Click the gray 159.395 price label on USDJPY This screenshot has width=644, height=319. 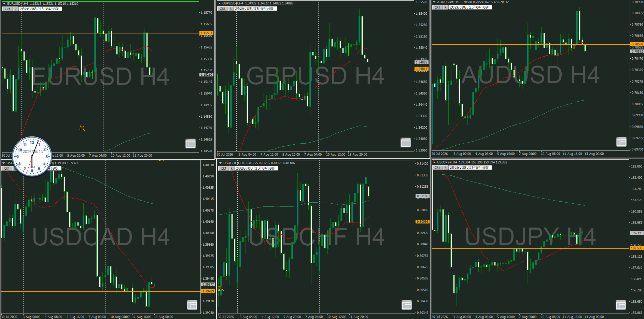(637, 233)
